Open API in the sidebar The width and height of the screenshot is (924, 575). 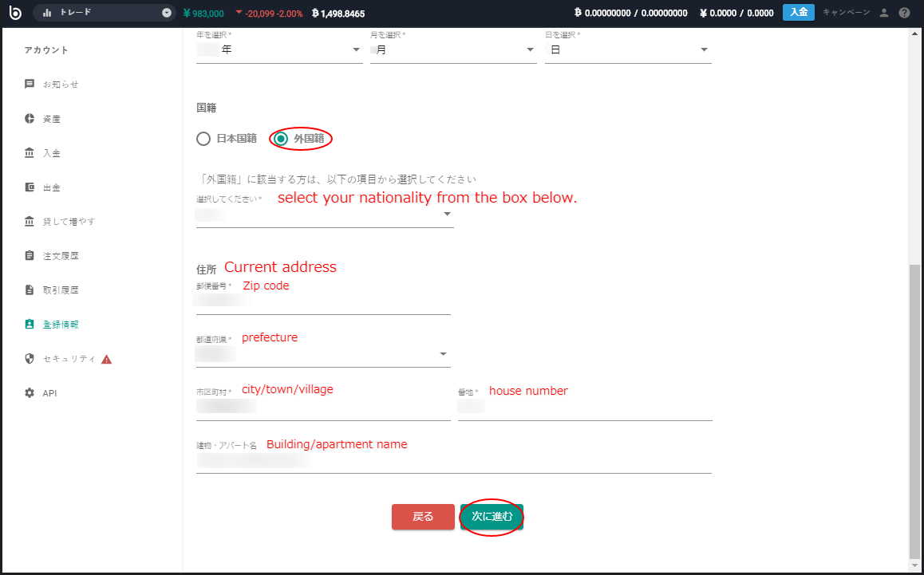pyautogui.click(x=49, y=393)
